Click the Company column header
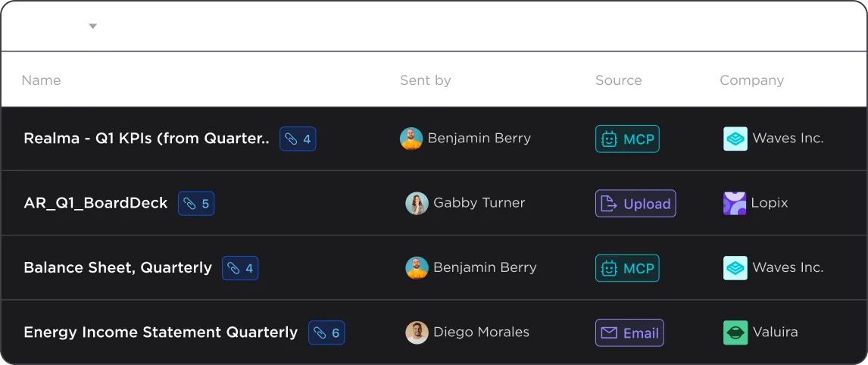This screenshot has height=365, width=868. pyautogui.click(x=752, y=81)
